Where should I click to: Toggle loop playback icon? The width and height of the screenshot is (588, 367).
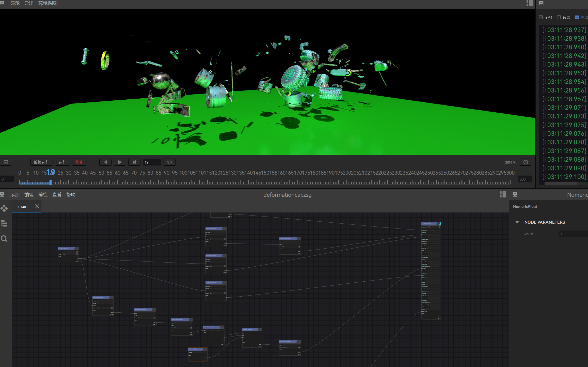click(170, 162)
